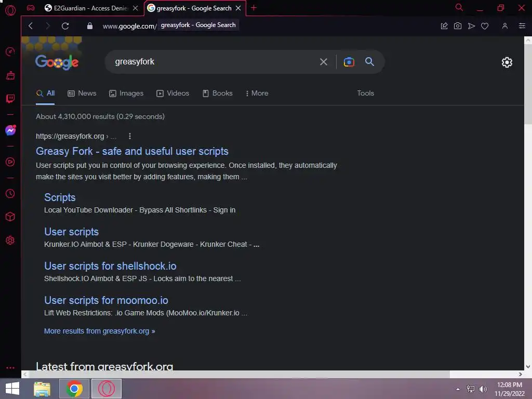Click scroll right arrow on horizontal scrollbar

tap(520, 374)
